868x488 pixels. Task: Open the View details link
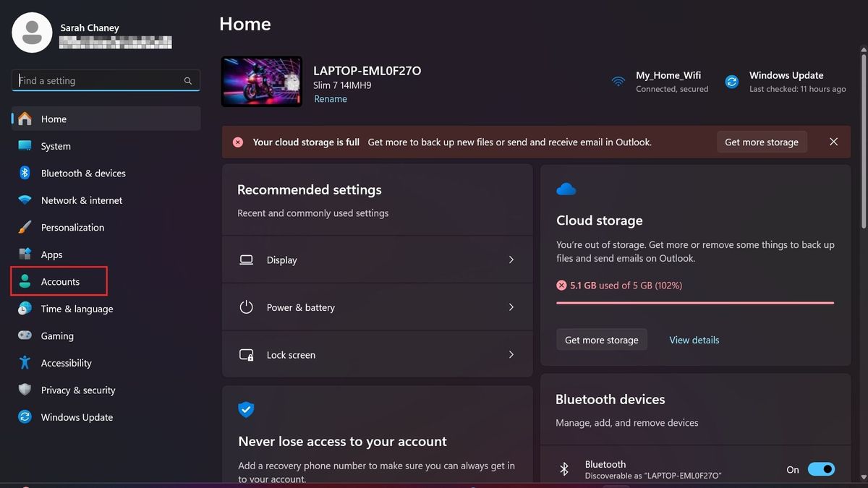click(694, 340)
